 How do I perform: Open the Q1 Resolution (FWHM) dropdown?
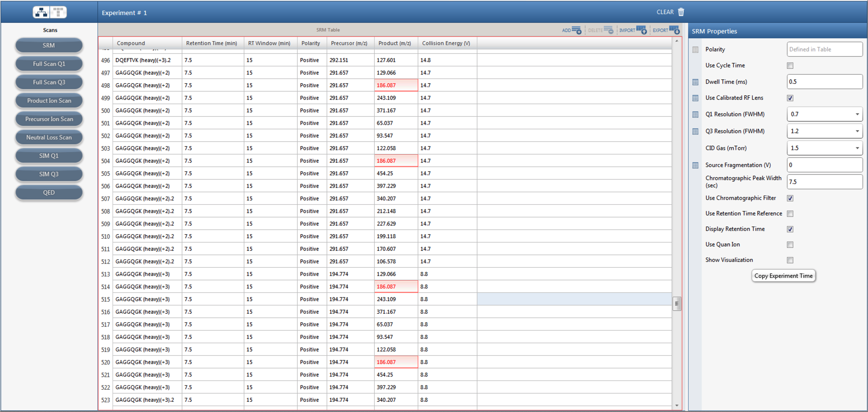[857, 115]
